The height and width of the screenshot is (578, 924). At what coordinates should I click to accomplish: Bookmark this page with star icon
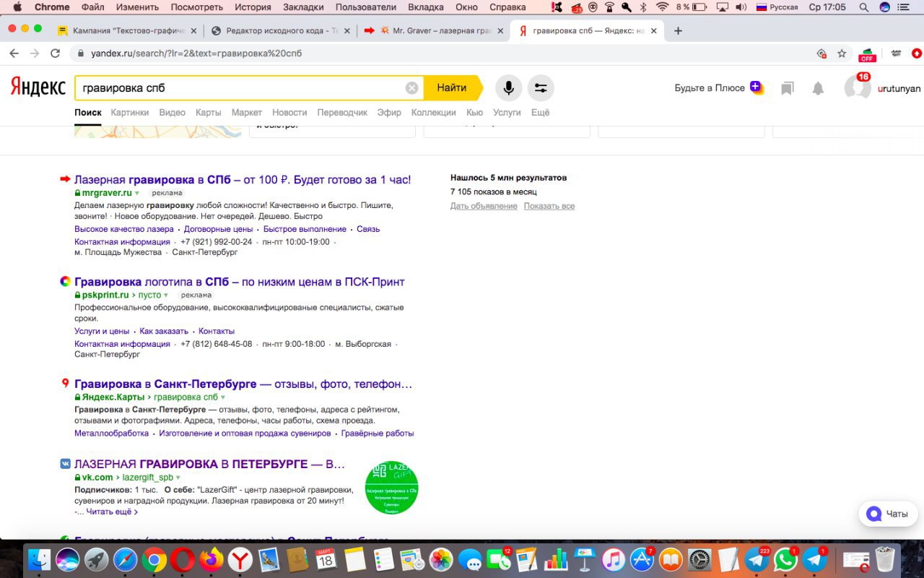pyautogui.click(x=842, y=53)
